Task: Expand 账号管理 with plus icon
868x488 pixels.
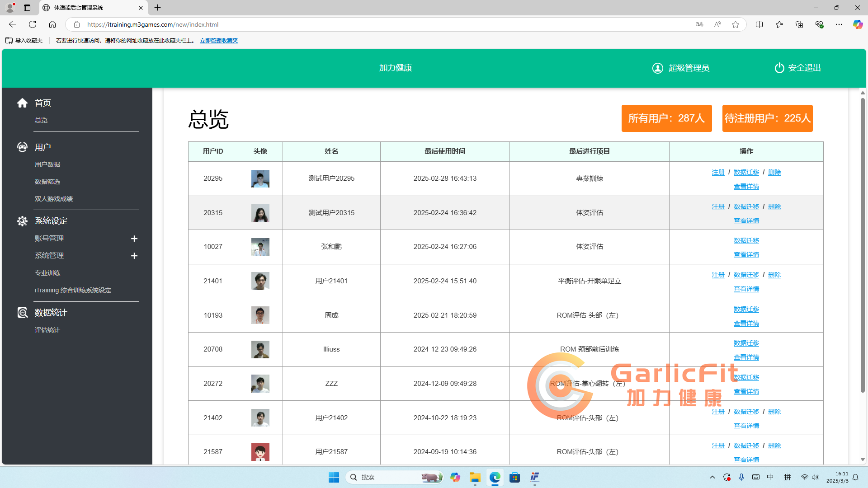Action: pyautogui.click(x=134, y=239)
